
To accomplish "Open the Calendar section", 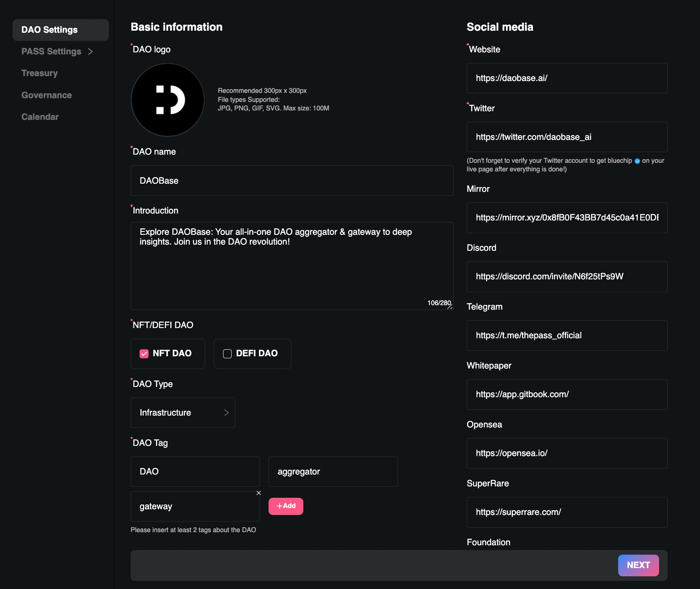I will click(40, 117).
